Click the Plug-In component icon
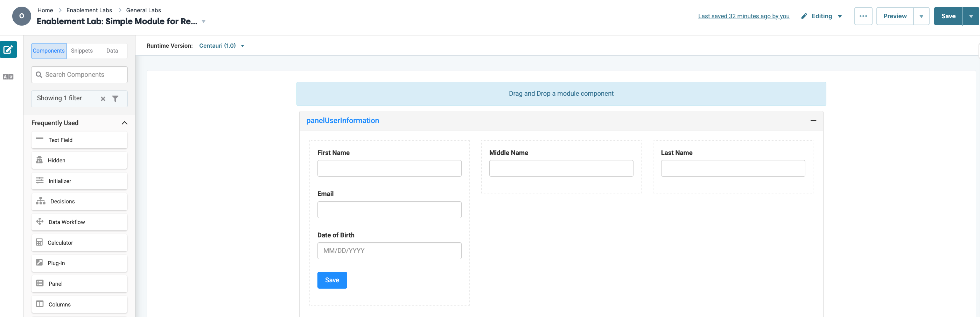The height and width of the screenshot is (317, 980). (40, 263)
